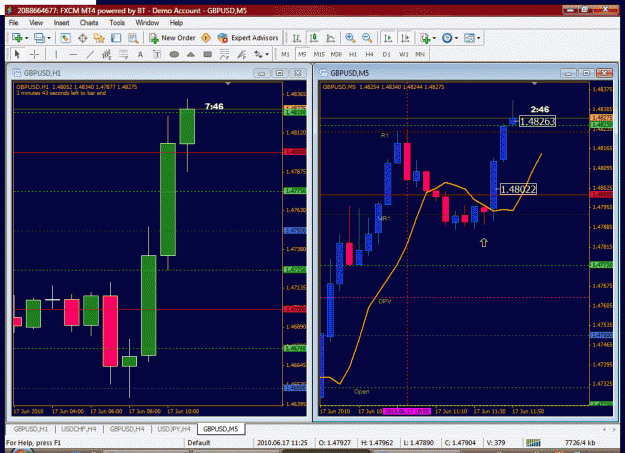Viewport: 625px width, 453px height.
Task: Expand New Chart dropdown arrow
Action: coord(27,38)
